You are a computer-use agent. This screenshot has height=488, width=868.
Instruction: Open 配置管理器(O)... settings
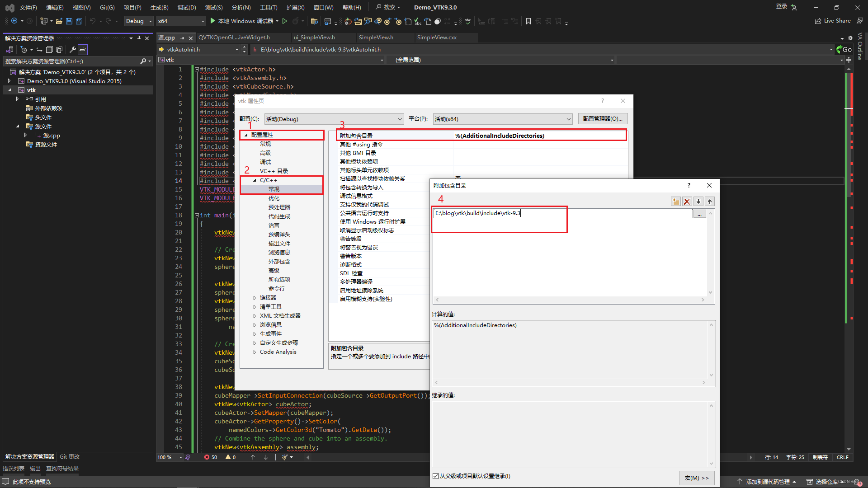pos(603,118)
